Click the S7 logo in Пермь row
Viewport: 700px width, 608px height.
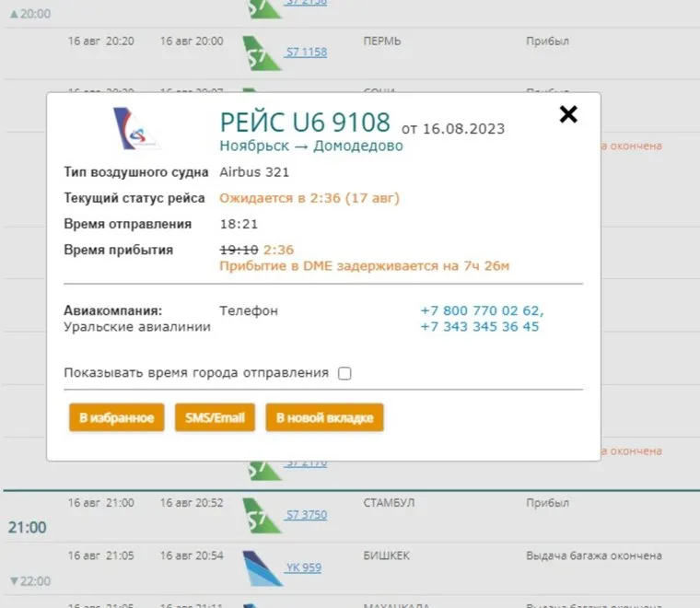[262, 53]
